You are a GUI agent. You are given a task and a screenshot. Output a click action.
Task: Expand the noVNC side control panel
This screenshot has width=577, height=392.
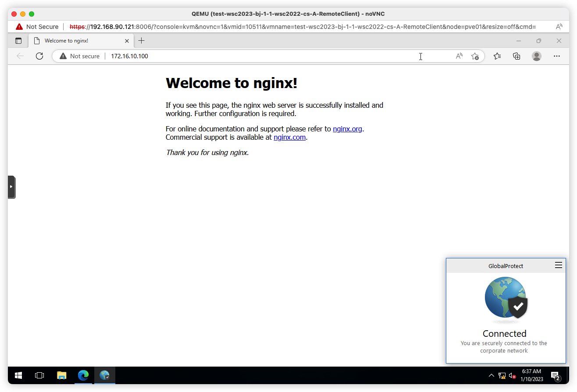click(x=11, y=187)
